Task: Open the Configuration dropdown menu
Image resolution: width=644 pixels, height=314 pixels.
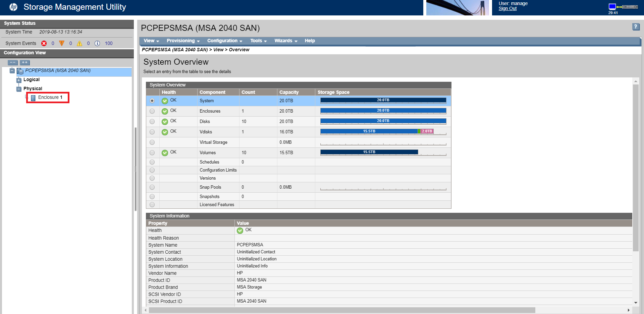Action: pos(225,41)
